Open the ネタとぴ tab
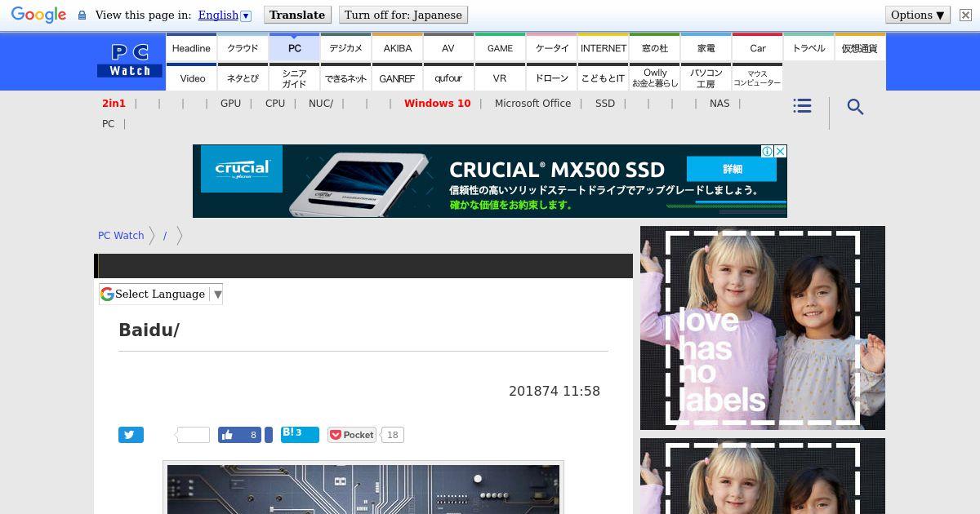Viewport: 980px width, 514px height. tap(243, 78)
